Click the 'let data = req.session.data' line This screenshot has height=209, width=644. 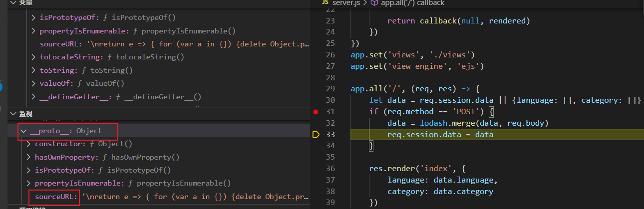[x=505, y=100]
